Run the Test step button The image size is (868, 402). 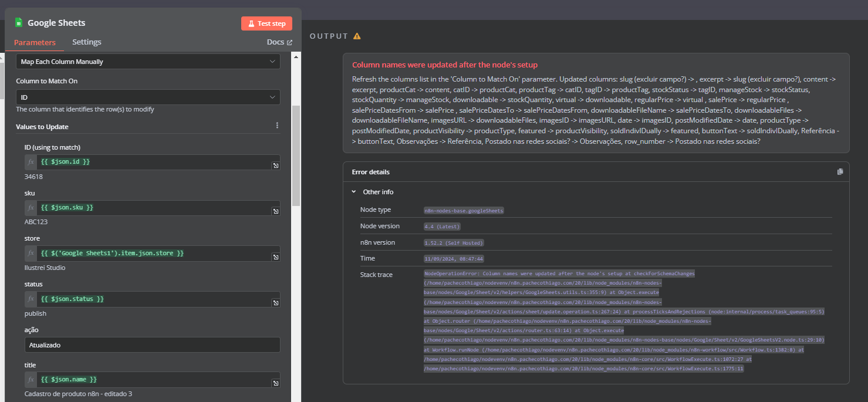coord(266,23)
